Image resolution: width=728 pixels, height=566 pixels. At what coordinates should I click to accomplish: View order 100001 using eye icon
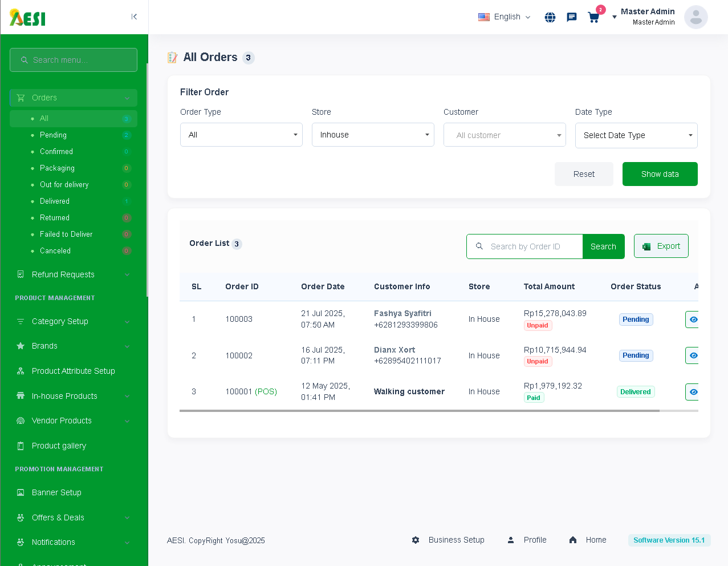pyautogui.click(x=693, y=392)
